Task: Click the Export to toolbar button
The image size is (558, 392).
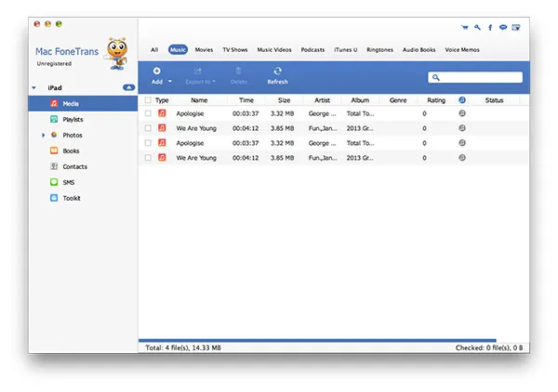Action: 200,76
